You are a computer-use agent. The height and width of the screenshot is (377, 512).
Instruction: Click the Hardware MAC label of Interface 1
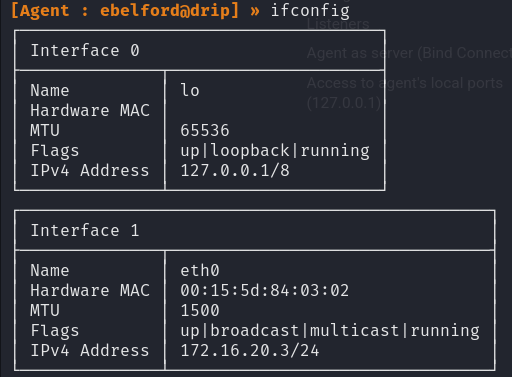click(x=90, y=290)
